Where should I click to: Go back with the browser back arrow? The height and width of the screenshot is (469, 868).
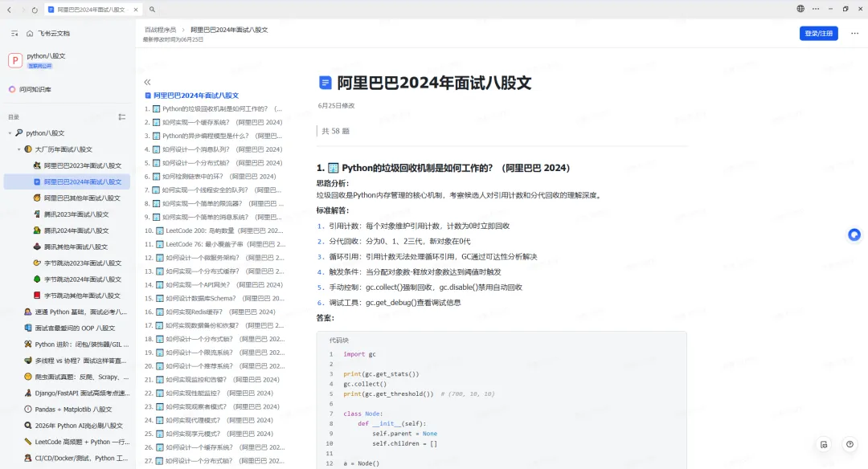[x=10, y=10]
